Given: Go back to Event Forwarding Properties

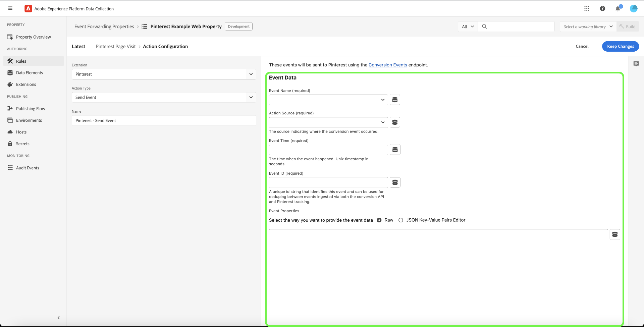Looking at the screenshot, I should pyautogui.click(x=104, y=26).
